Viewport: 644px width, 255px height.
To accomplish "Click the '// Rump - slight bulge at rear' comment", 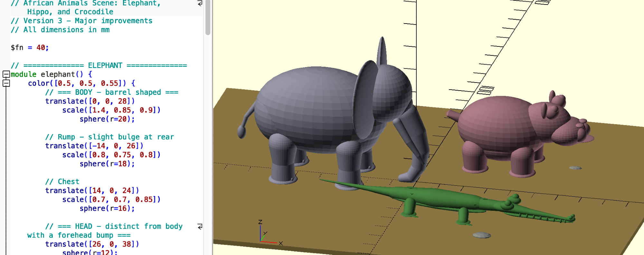I will [109, 137].
